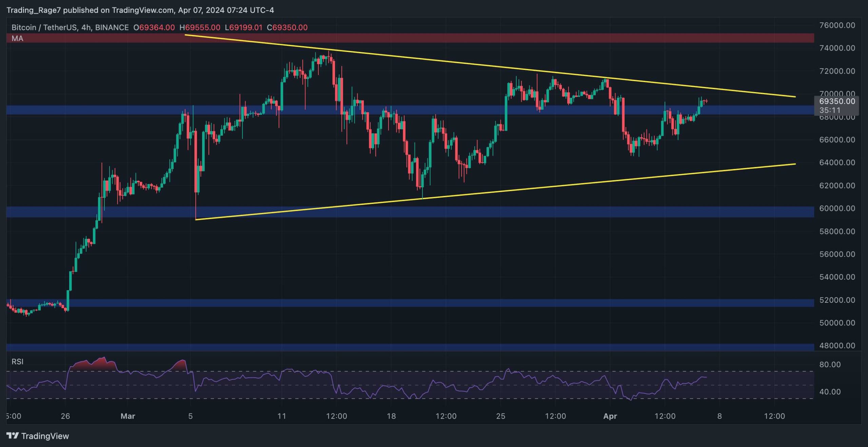The width and height of the screenshot is (868, 447).
Task: Click the BINANCE exchange label
Action: pyautogui.click(x=111, y=27)
